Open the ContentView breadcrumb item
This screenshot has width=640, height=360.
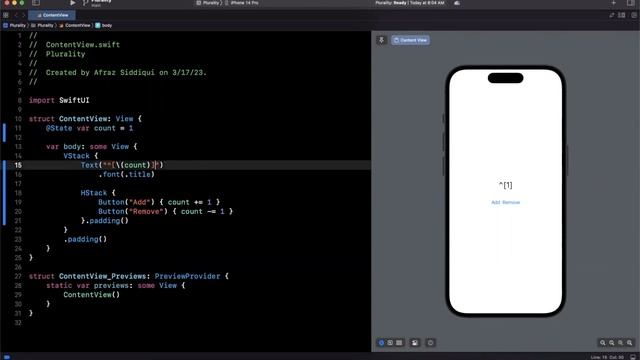coord(75,25)
